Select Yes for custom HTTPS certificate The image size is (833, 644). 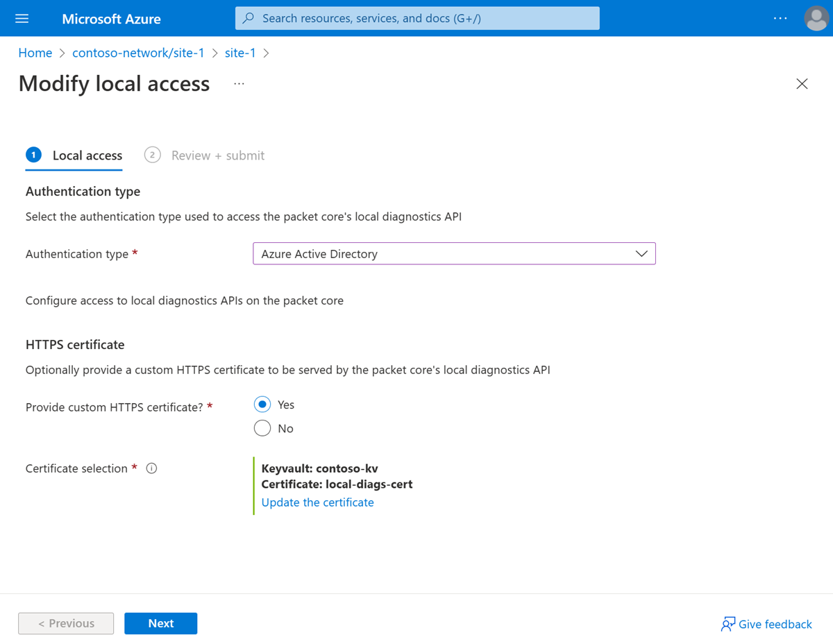pos(262,404)
